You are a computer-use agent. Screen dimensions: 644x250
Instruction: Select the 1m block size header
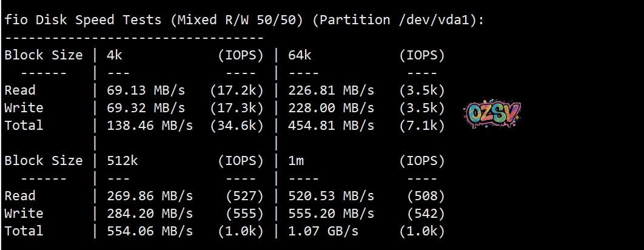coord(295,161)
